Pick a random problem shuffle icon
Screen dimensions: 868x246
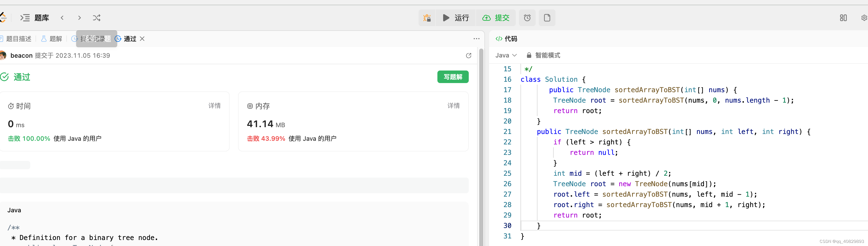(x=97, y=18)
